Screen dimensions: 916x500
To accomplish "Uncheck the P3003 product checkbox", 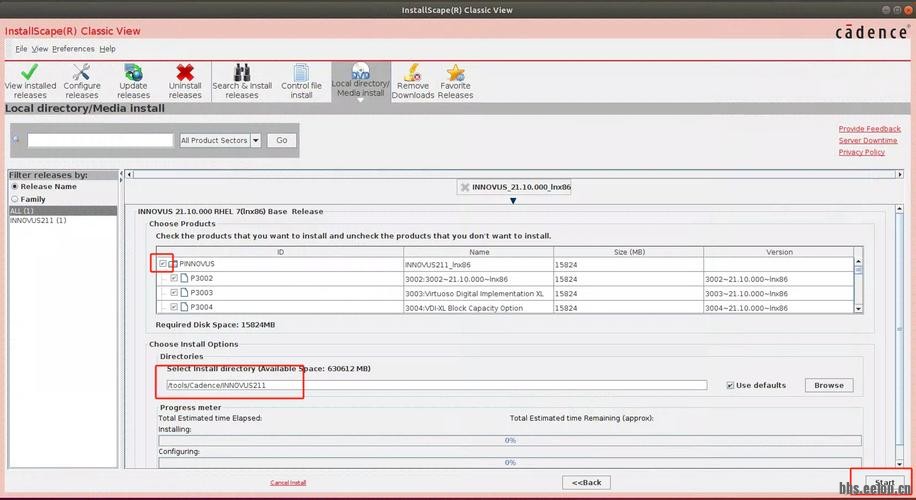I will pyautogui.click(x=174, y=293).
